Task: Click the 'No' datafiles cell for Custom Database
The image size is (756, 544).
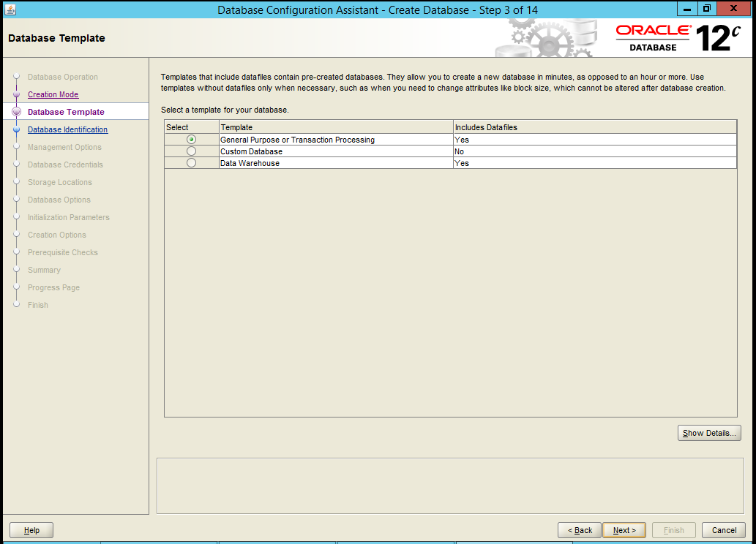Action: [x=595, y=151]
